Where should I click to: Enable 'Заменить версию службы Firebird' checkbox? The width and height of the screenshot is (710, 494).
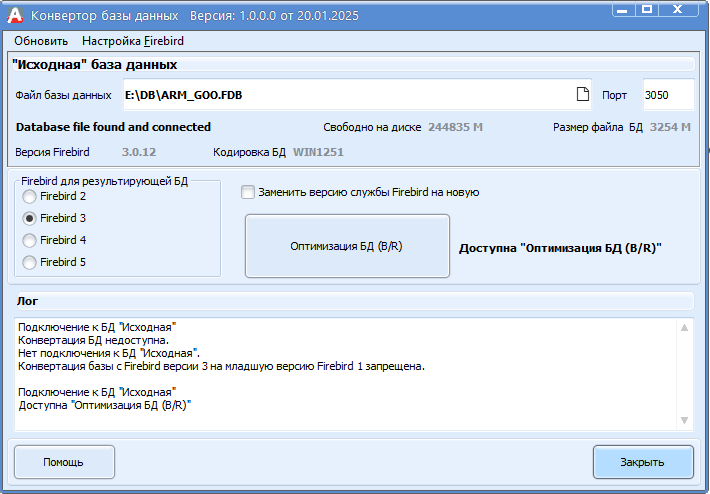click(248, 192)
